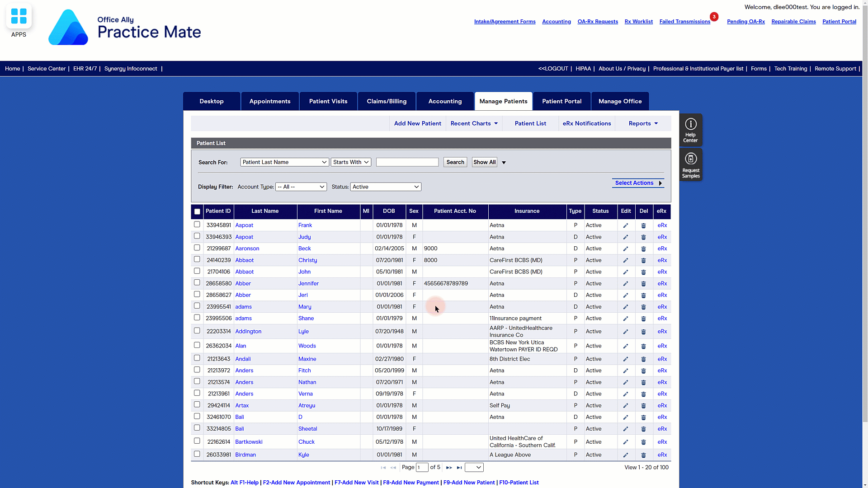Edit patient Lyle Addington pencil icon
This screenshot has width=868, height=488.
click(x=626, y=332)
